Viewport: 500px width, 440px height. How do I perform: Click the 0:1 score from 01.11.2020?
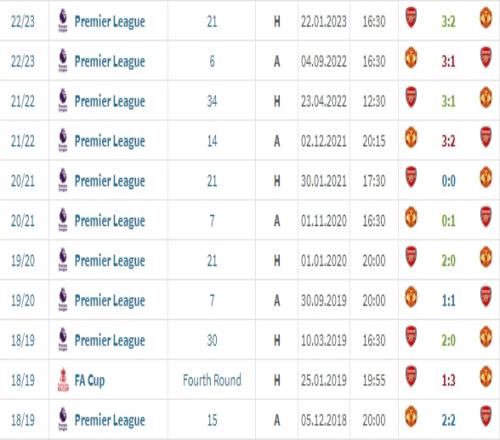pyautogui.click(x=448, y=221)
